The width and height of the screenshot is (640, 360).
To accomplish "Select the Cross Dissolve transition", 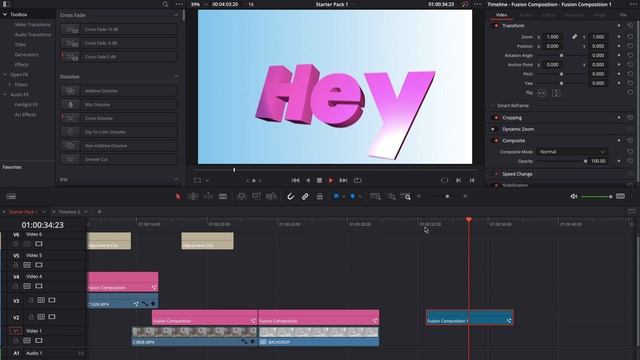I will click(119, 118).
